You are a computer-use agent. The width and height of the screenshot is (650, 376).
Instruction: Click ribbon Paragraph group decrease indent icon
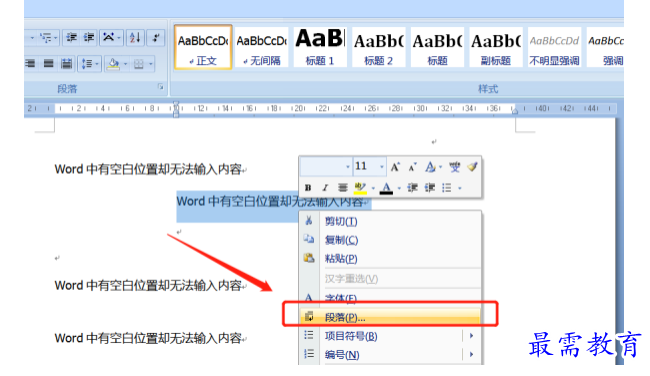(x=71, y=38)
